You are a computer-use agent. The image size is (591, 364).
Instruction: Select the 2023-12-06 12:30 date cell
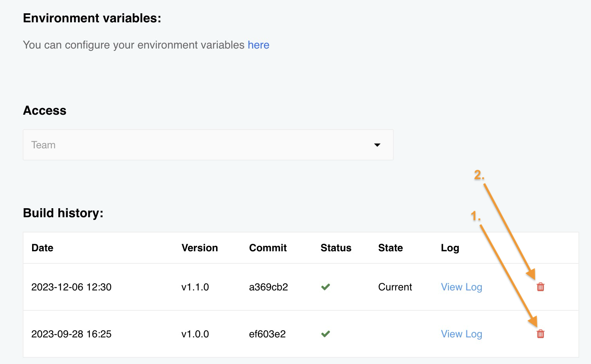coord(71,287)
